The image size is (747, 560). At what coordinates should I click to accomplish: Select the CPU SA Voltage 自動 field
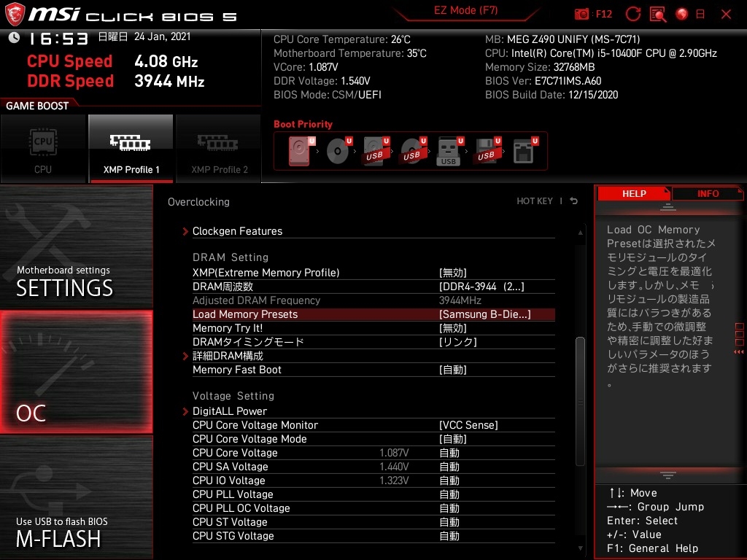[x=449, y=466]
